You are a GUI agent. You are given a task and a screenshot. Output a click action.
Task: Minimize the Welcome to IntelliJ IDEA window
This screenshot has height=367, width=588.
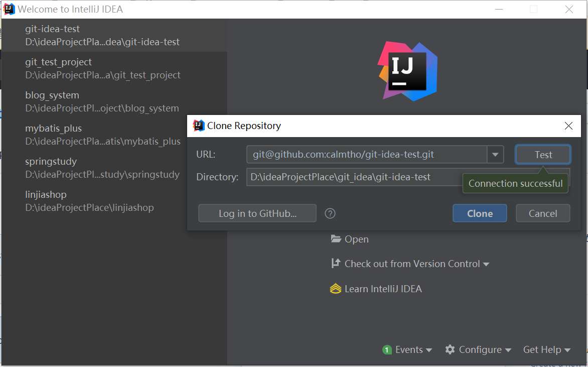tap(499, 10)
